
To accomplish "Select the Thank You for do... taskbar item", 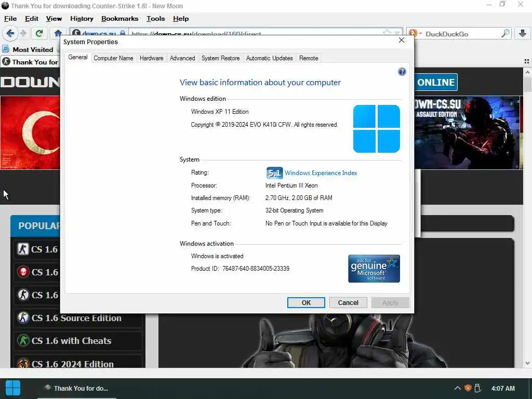I will 77,388.
